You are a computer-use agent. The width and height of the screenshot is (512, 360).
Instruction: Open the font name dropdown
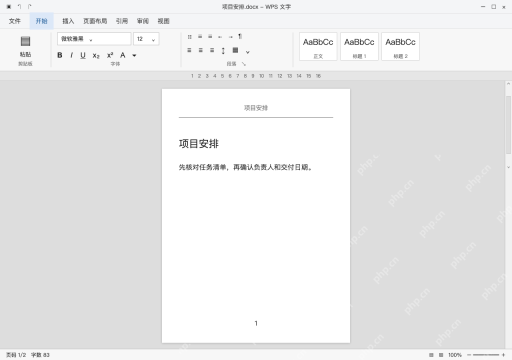click(x=94, y=39)
